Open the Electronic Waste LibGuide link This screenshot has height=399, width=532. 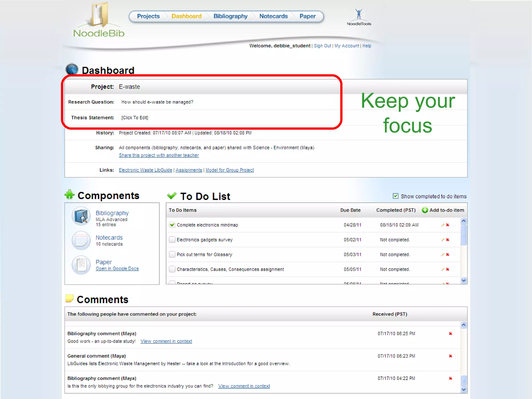(145, 170)
